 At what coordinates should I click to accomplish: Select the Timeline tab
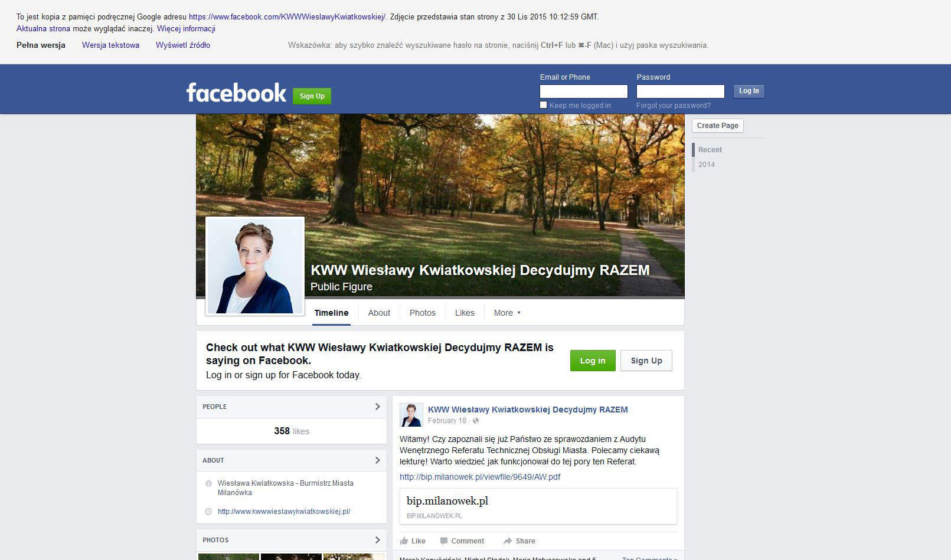tap(331, 313)
